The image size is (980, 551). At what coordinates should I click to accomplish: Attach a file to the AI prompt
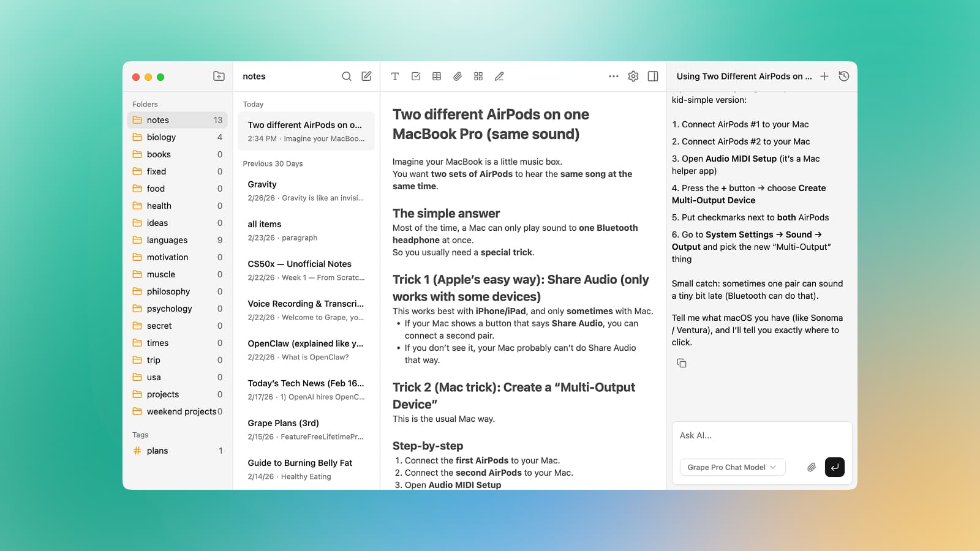[x=812, y=467]
